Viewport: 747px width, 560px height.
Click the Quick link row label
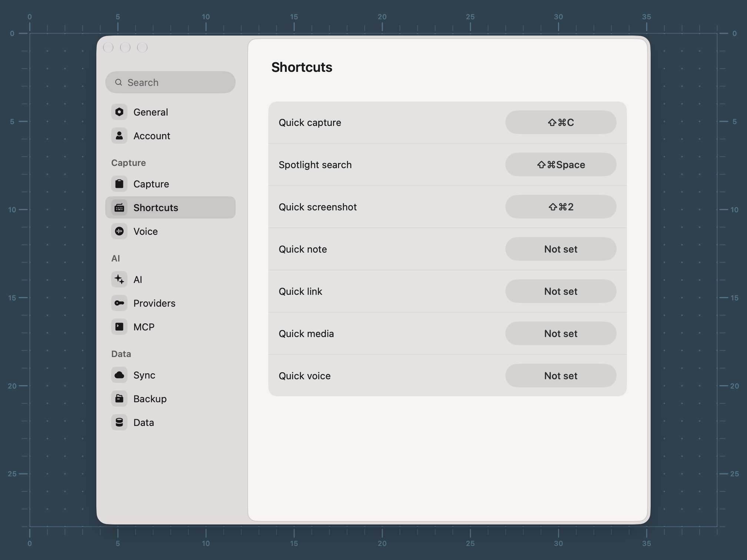[301, 291]
